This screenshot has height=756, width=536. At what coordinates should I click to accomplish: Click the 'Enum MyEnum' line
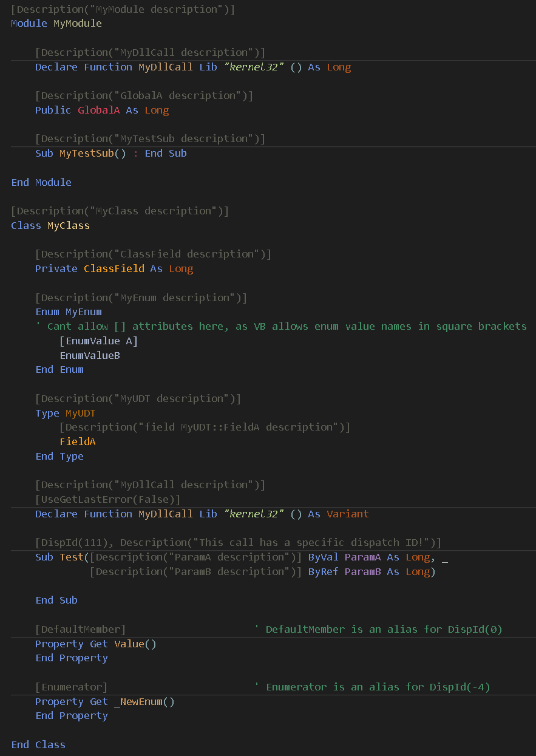[x=69, y=312]
